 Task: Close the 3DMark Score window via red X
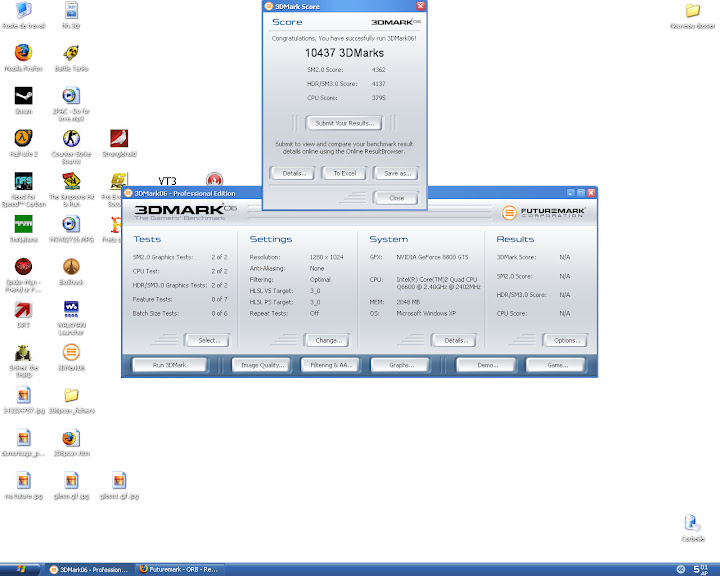(420, 6)
